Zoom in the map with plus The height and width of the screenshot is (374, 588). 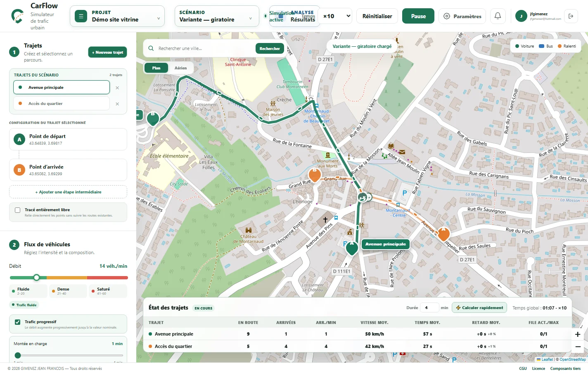[x=578, y=334]
